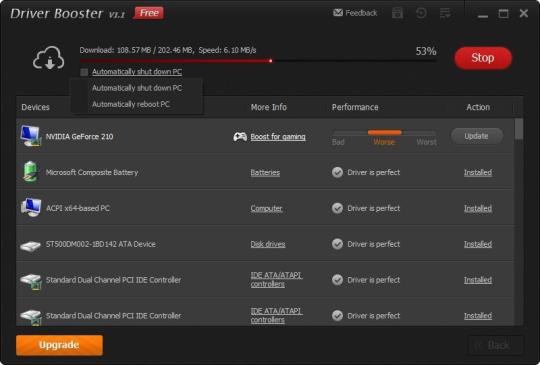Click the device list vertical scrollbar
The width and height of the screenshot is (540, 365).
tap(519, 222)
